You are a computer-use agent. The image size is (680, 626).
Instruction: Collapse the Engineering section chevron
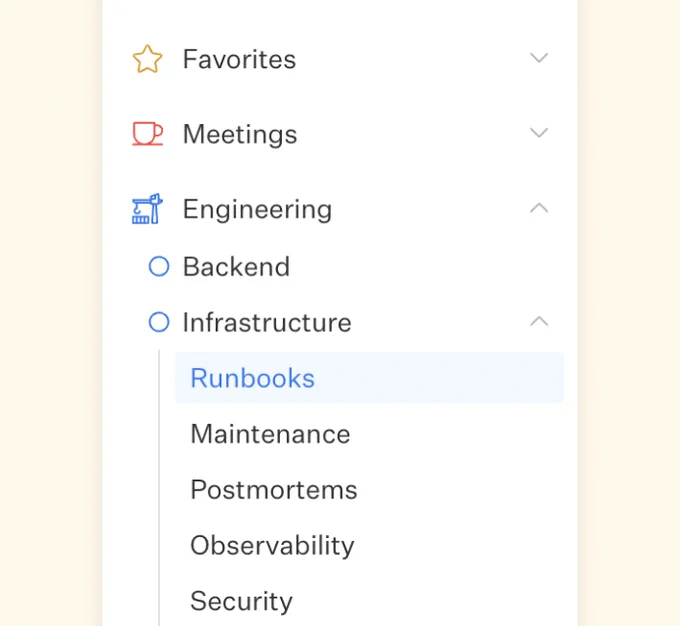[539, 208]
